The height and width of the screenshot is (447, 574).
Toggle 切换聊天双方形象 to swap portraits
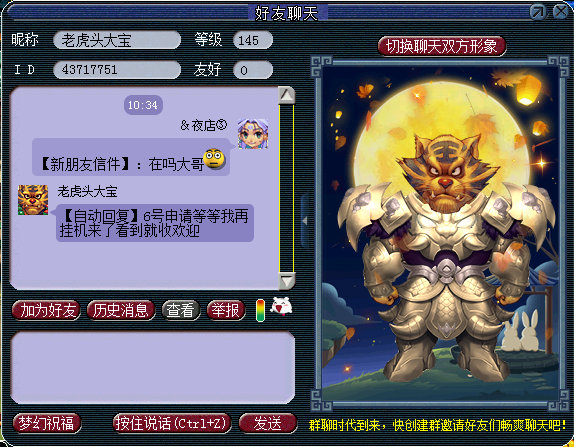pos(442,46)
